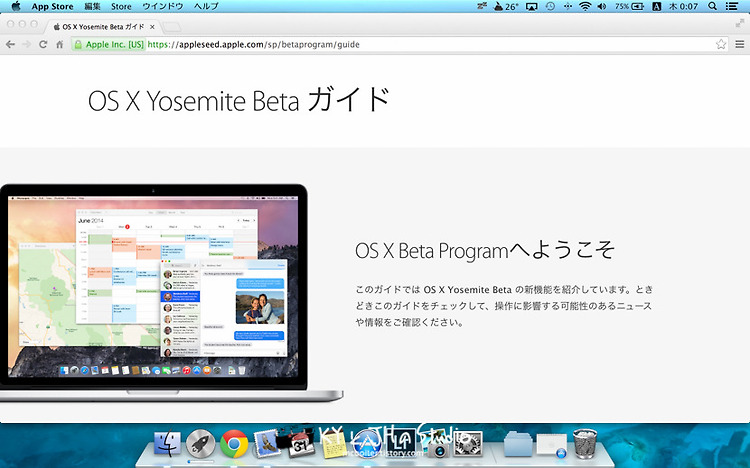Open the Chrome hamburger menu
This screenshot has width=750, height=468.
[x=739, y=45]
